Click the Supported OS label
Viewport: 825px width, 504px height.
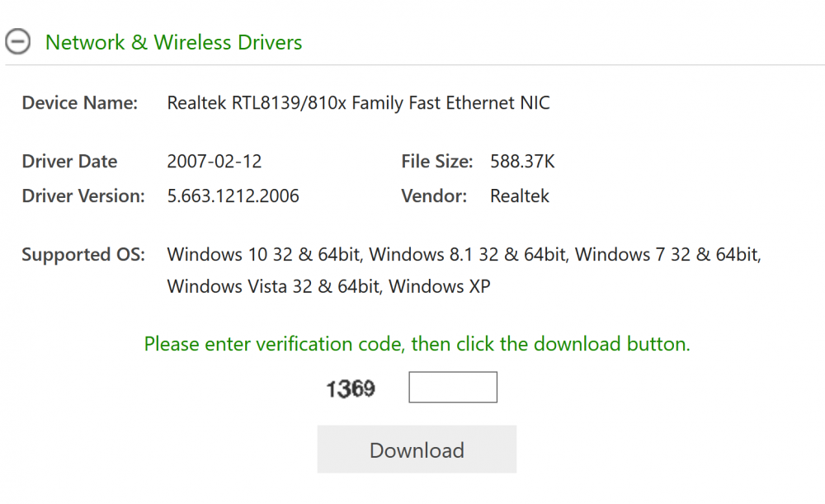pyautogui.click(x=82, y=255)
